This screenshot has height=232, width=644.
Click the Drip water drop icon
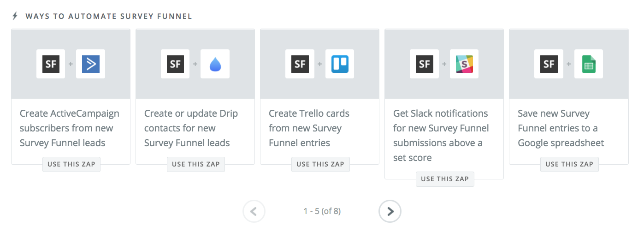click(215, 64)
